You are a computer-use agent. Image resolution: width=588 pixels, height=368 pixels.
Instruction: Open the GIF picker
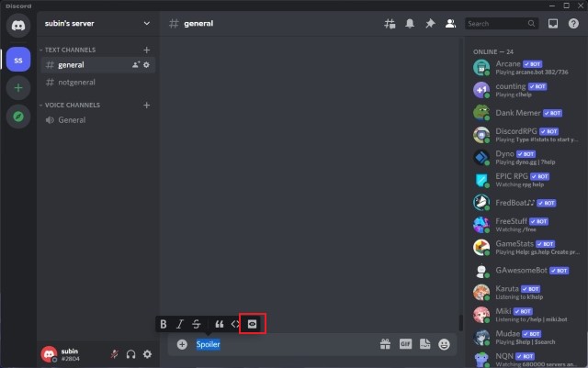(x=404, y=344)
